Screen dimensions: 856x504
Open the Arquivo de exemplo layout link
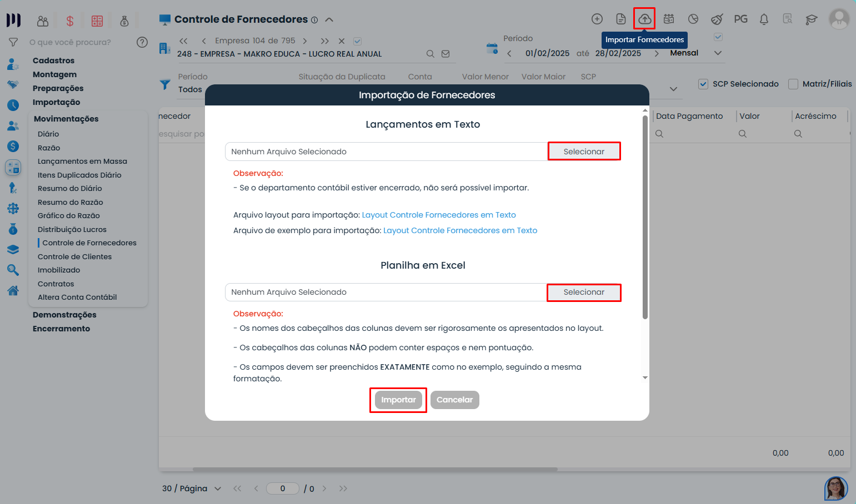[x=460, y=230]
